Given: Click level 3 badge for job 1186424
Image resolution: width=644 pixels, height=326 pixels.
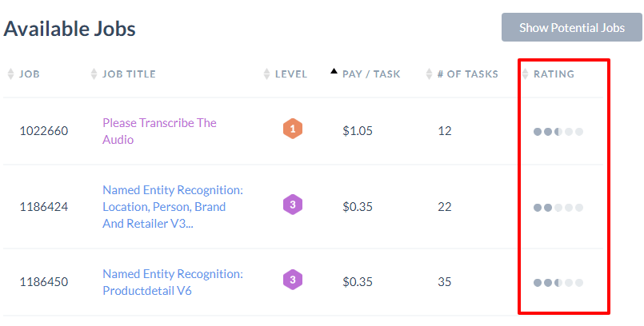Looking at the screenshot, I should (x=293, y=205).
